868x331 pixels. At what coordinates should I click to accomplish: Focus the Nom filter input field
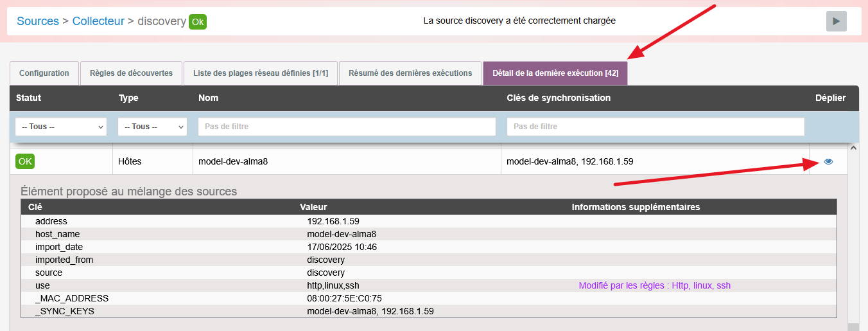(347, 127)
